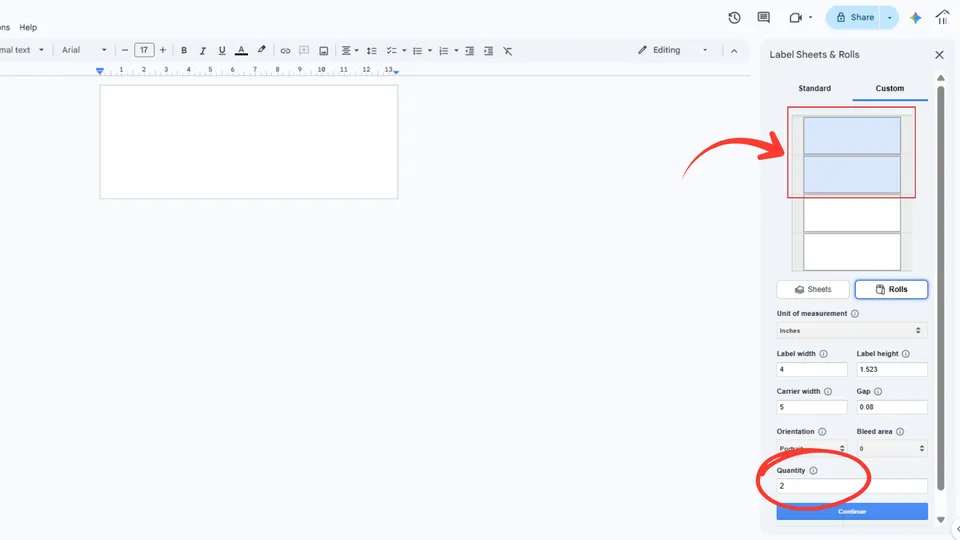Switch to the Custom tab
This screenshot has width=960, height=540.
point(890,88)
